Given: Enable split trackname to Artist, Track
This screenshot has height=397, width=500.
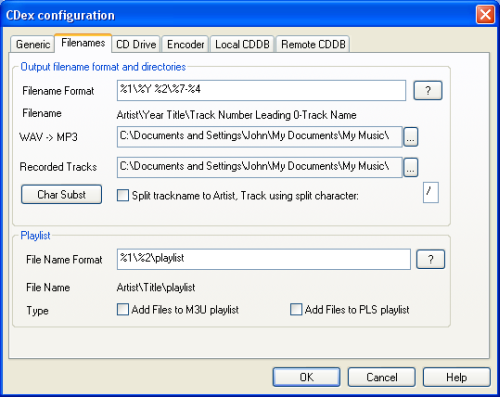Looking at the screenshot, I should (x=123, y=195).
